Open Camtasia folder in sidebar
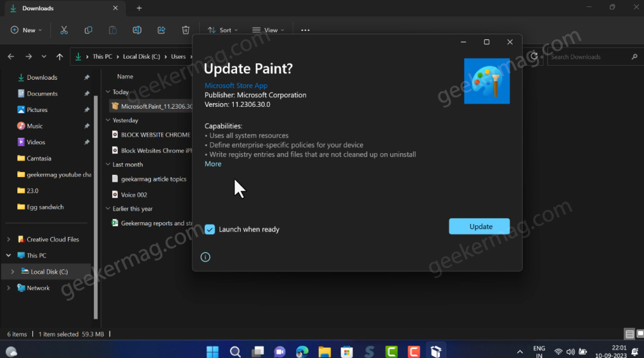The height and width of the screenshot is (358, 644). pos(39,158)
